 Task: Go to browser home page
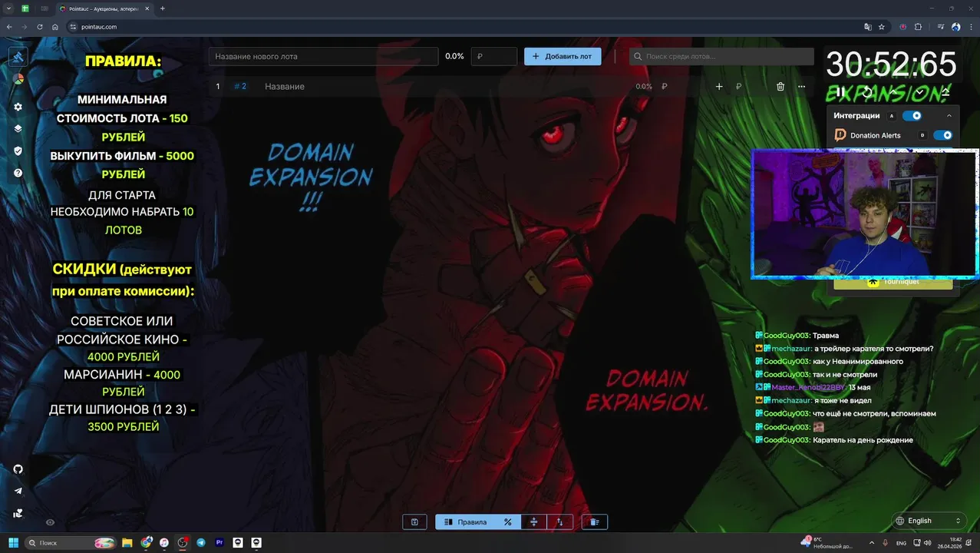pos(55,27)
